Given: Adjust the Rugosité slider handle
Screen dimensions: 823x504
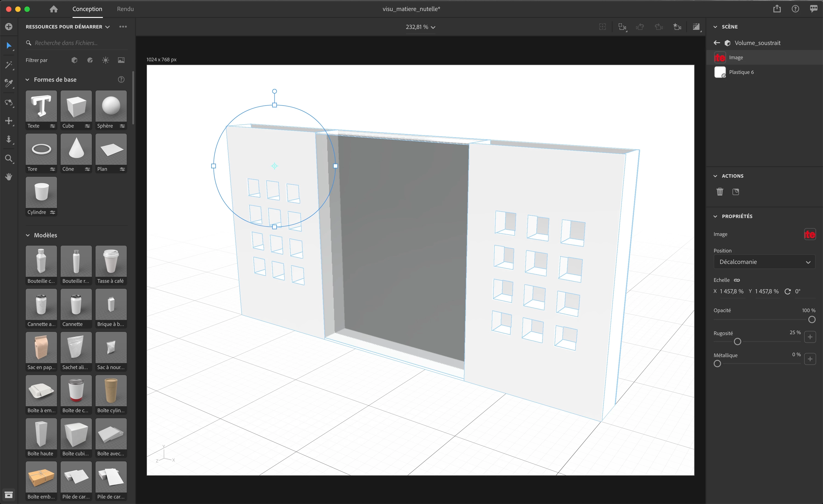Looking at the screenshot, I should (x=738, y=342).
